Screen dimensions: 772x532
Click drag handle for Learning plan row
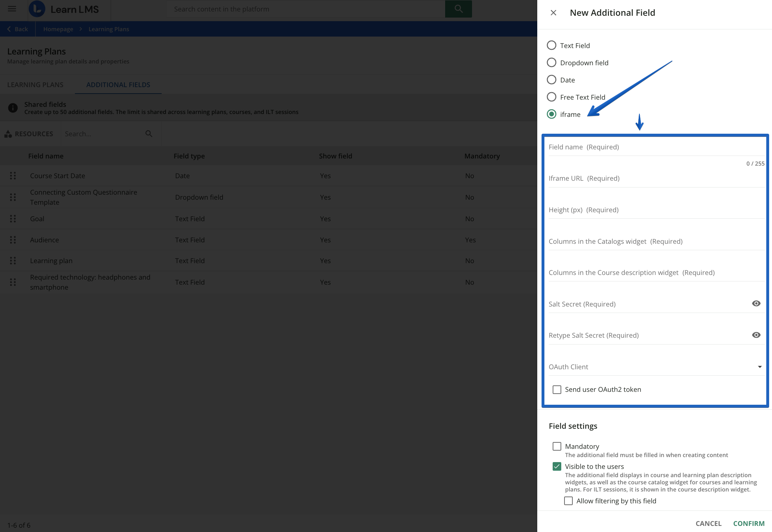(x=13, y=261)
